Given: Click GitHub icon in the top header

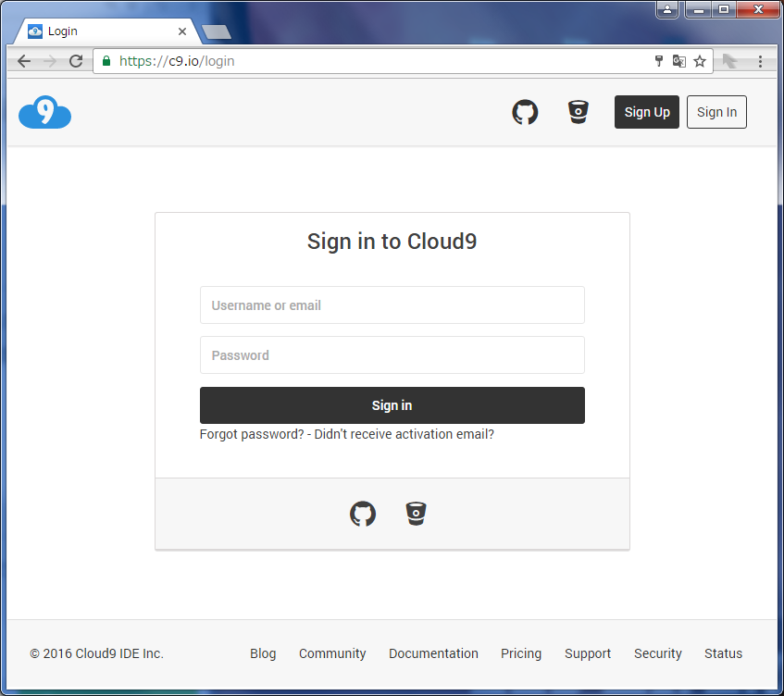Looking at the screenshot, I should click(525, 112).
